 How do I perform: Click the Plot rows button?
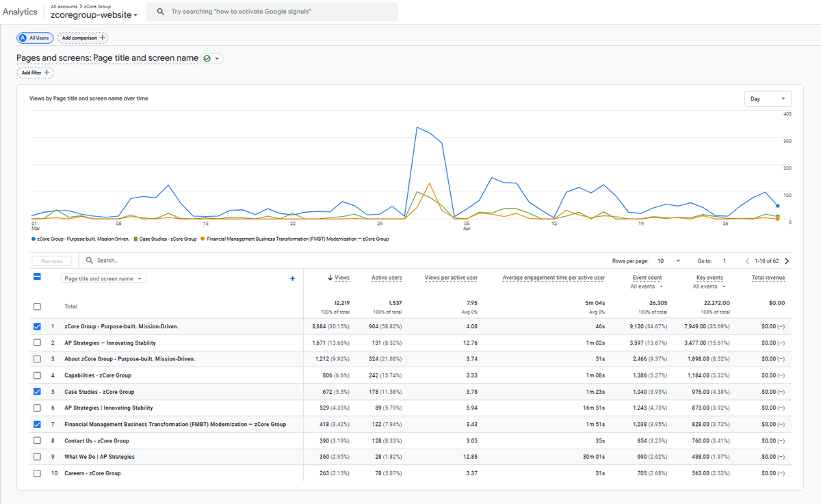(x=52, y=261)
